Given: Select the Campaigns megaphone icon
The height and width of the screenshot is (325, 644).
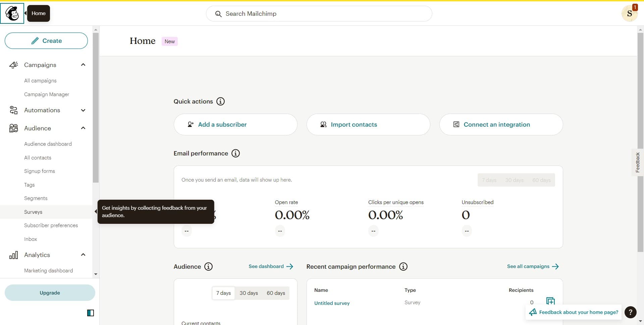Looking at the screenshot, I should [13, 65].
